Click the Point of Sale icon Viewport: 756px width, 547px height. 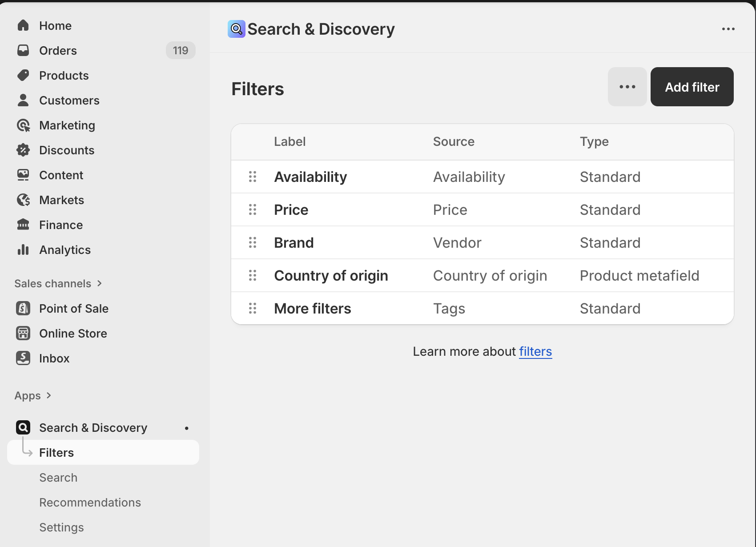click(23, 309)
